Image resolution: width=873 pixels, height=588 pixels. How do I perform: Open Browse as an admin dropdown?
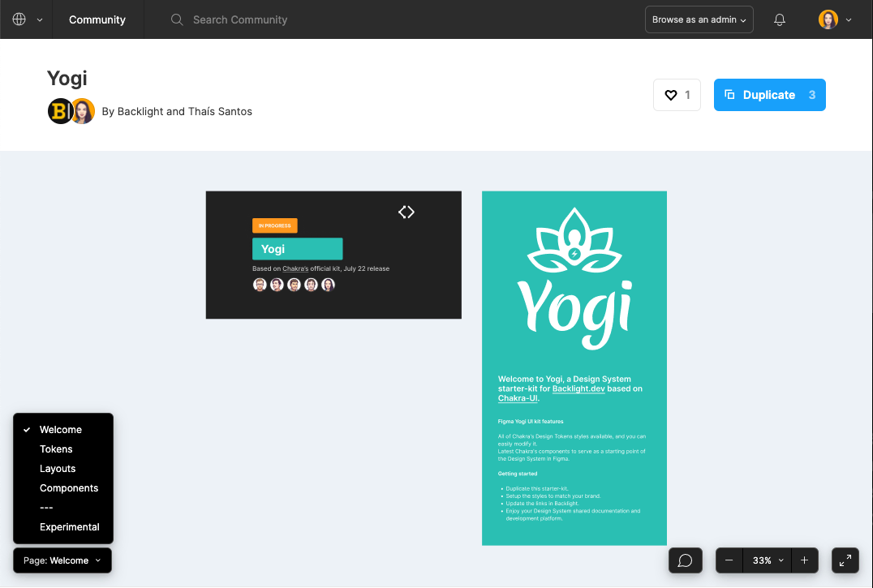(x=699, y=19)
